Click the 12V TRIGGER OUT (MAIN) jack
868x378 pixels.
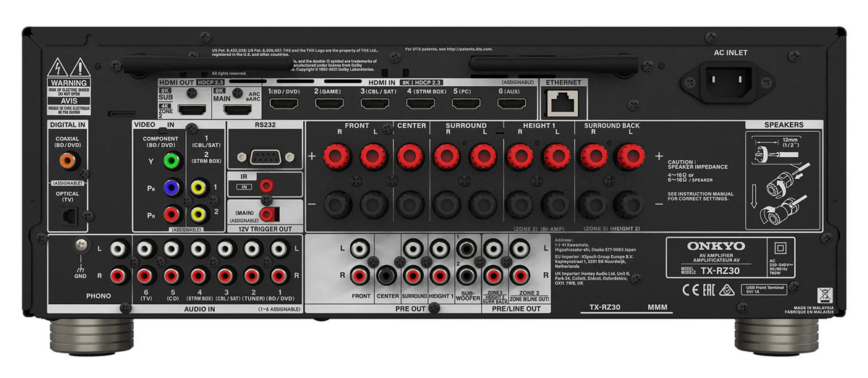(268, 214)
